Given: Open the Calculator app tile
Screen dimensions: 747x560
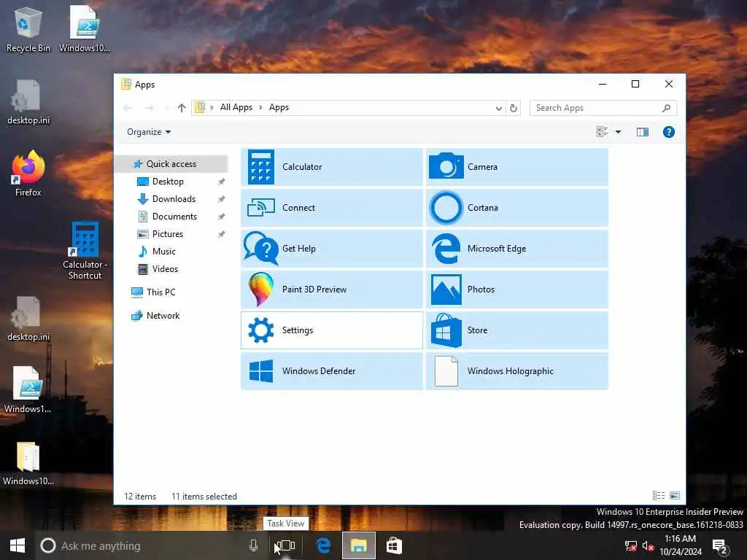Looking at the screenshot, I should (x=332, y=167).
